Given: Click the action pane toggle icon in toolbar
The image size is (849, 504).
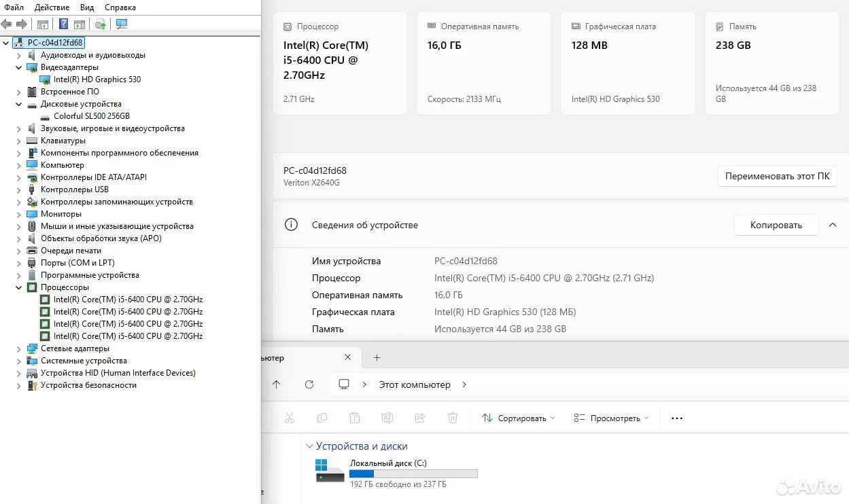Looking at the screenshot, I should 79,24.
